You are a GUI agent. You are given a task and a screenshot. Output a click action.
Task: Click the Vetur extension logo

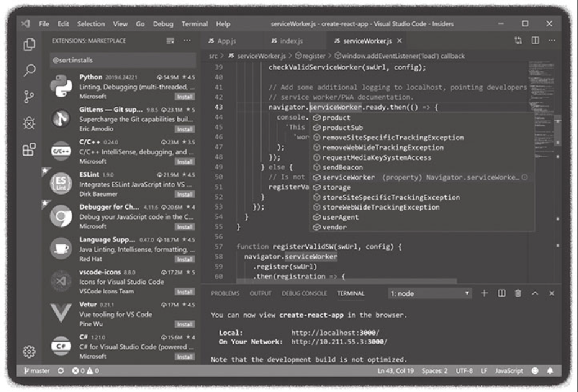coord(61,313)
